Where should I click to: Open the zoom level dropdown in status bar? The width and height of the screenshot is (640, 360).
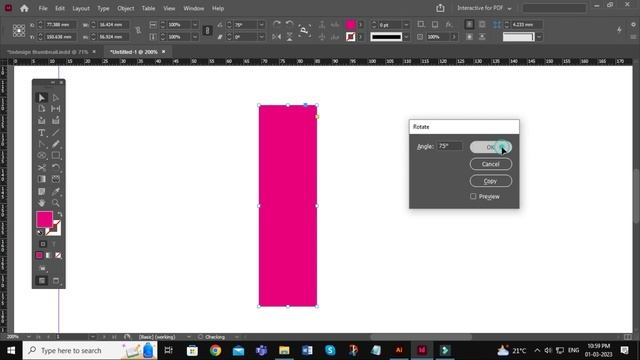point(29,337)
